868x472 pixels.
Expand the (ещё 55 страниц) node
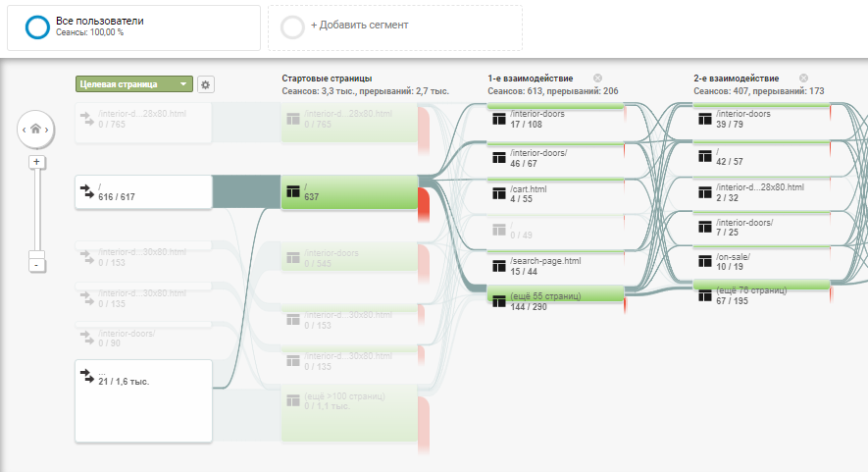(555, 300)
